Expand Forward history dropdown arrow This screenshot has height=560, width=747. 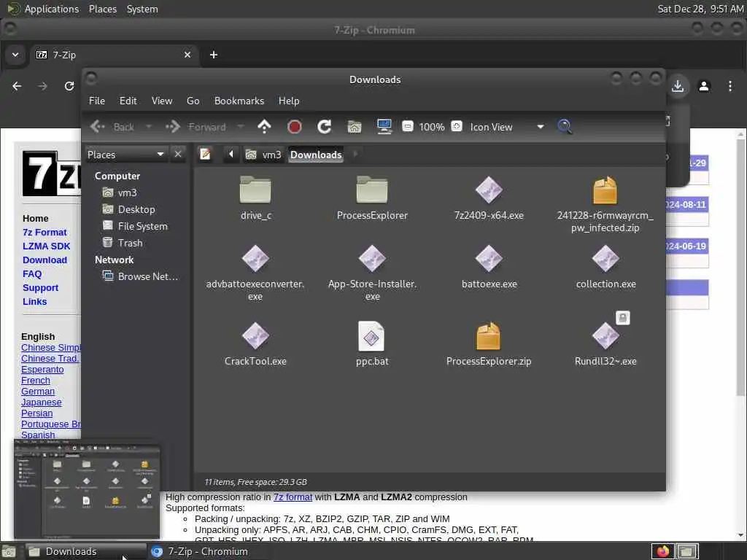(x=241, y=127)
